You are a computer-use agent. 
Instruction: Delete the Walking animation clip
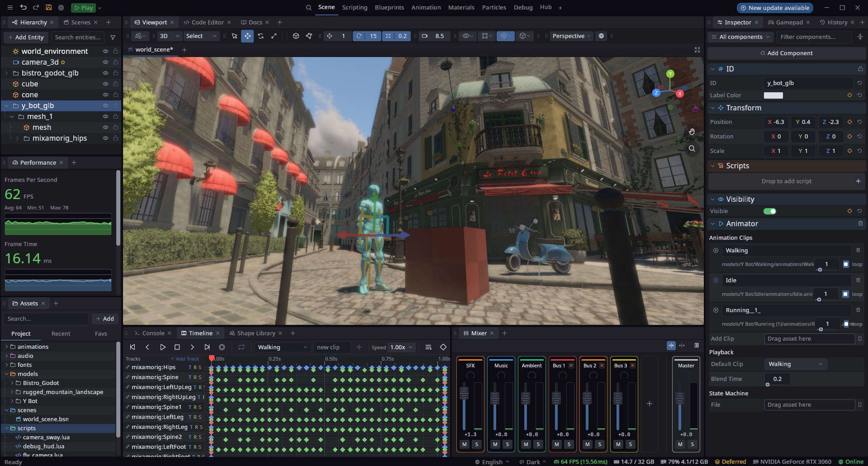(x=858, y=250)
